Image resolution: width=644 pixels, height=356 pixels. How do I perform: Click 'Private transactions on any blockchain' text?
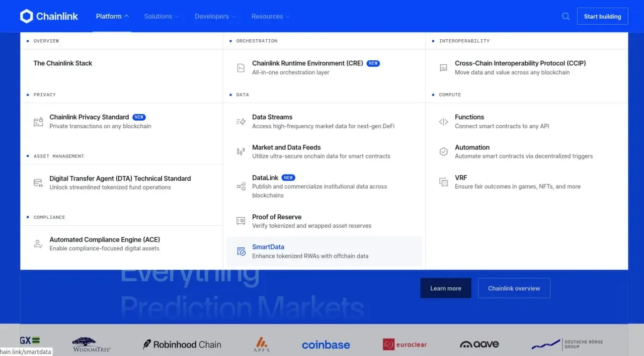coord(100,126)
